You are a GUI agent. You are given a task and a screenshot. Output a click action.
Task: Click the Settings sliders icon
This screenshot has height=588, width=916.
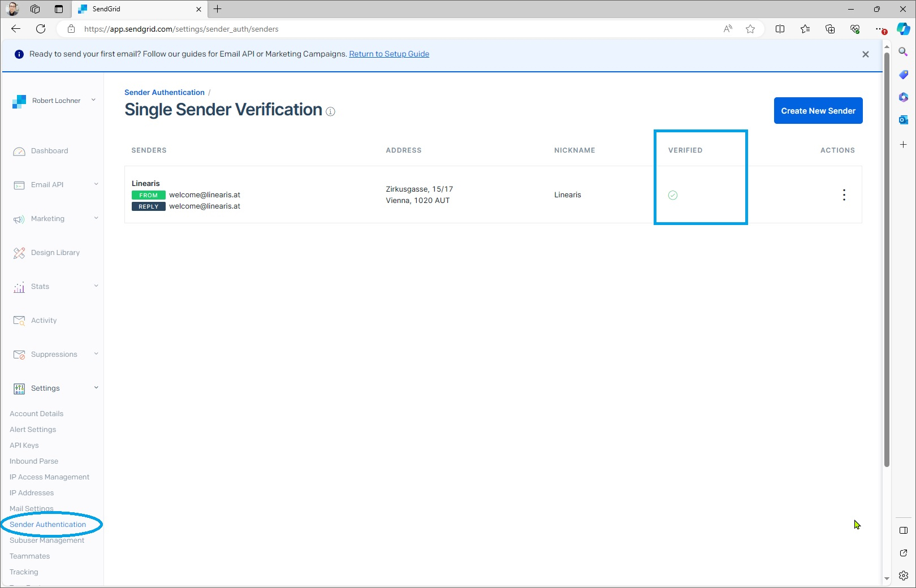19,388
